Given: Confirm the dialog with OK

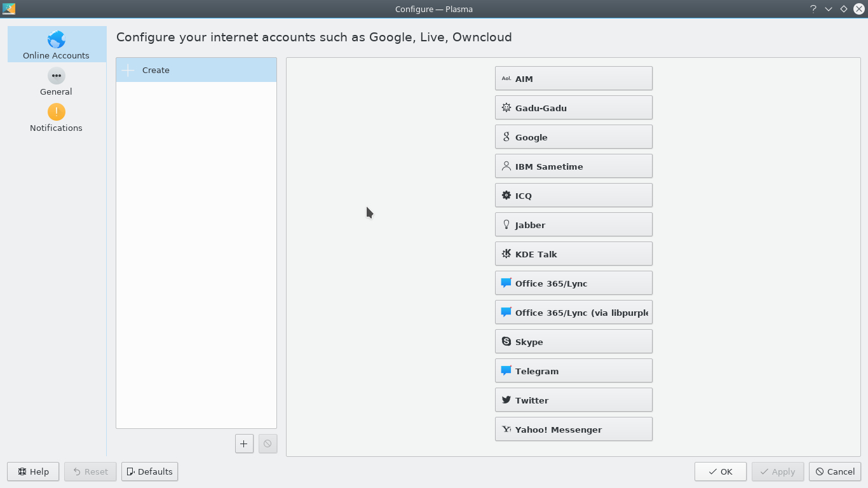Looking at the screenshot, I should (721, 471).
